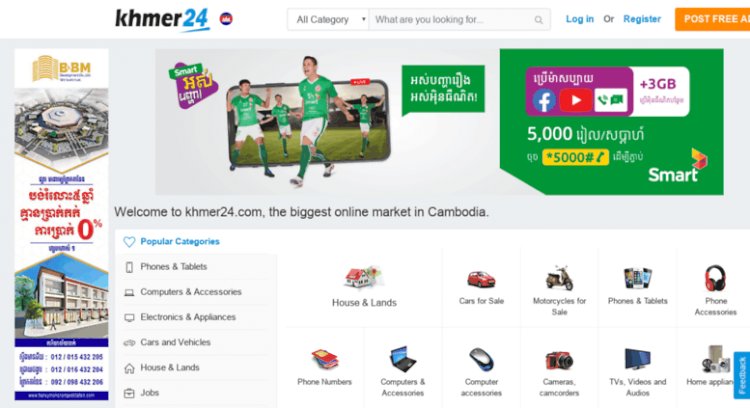Open the Phone Numbers SIM card icon

coord(325,359)
